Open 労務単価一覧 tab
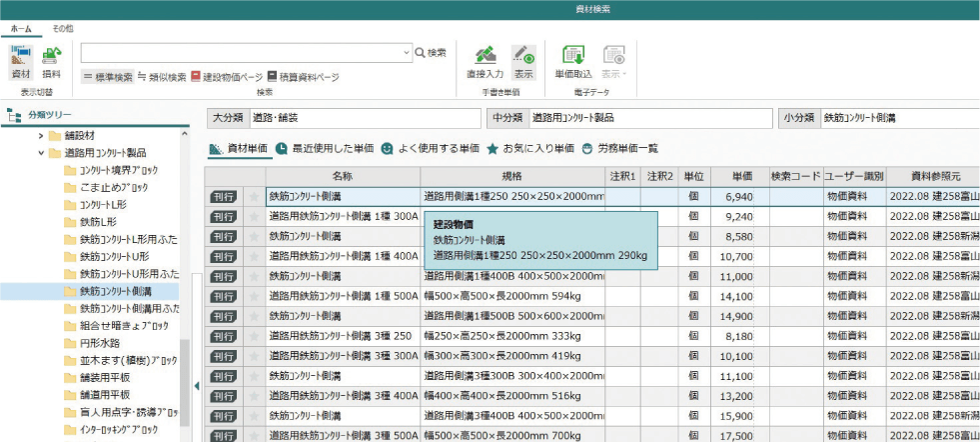 coord(619,149)
